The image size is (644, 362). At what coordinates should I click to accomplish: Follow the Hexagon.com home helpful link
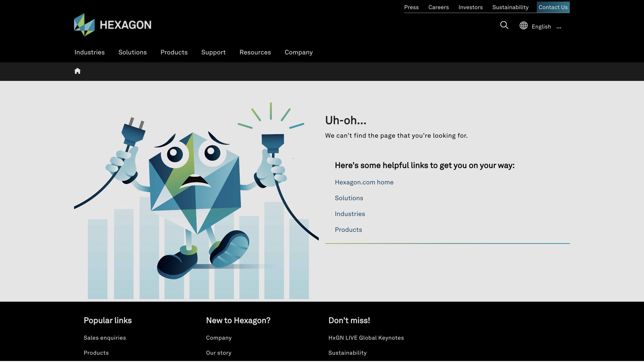[364, 182]
